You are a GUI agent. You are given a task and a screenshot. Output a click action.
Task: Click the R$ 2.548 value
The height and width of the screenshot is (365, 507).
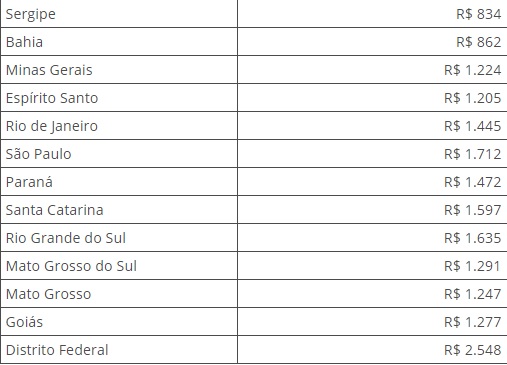coord(472,350)
